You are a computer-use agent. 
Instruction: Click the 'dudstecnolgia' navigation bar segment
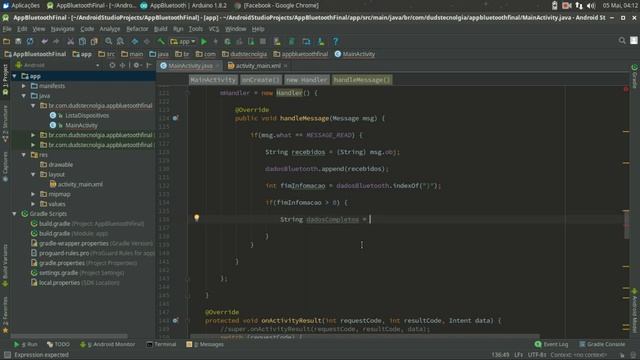coord(244,54)
